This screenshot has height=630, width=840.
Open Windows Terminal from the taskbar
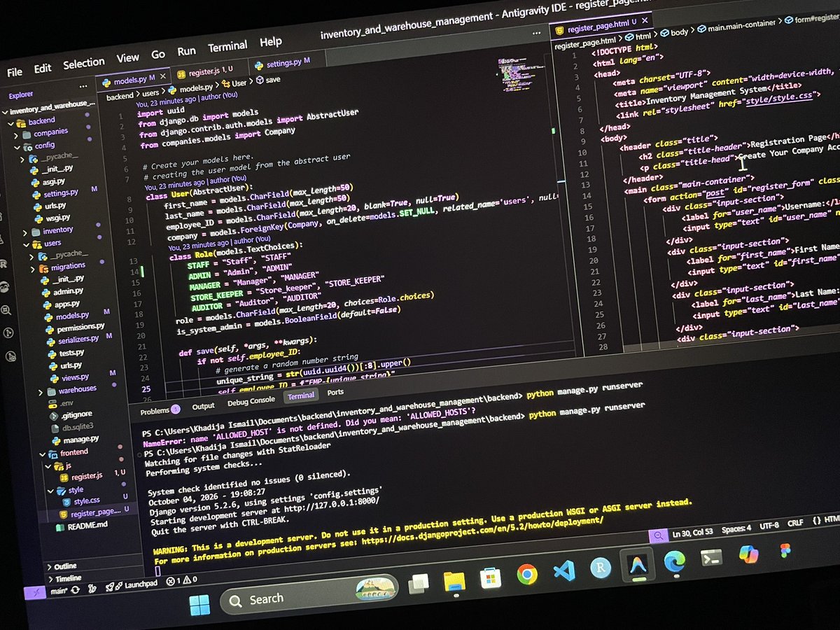(x=712, y=558)
